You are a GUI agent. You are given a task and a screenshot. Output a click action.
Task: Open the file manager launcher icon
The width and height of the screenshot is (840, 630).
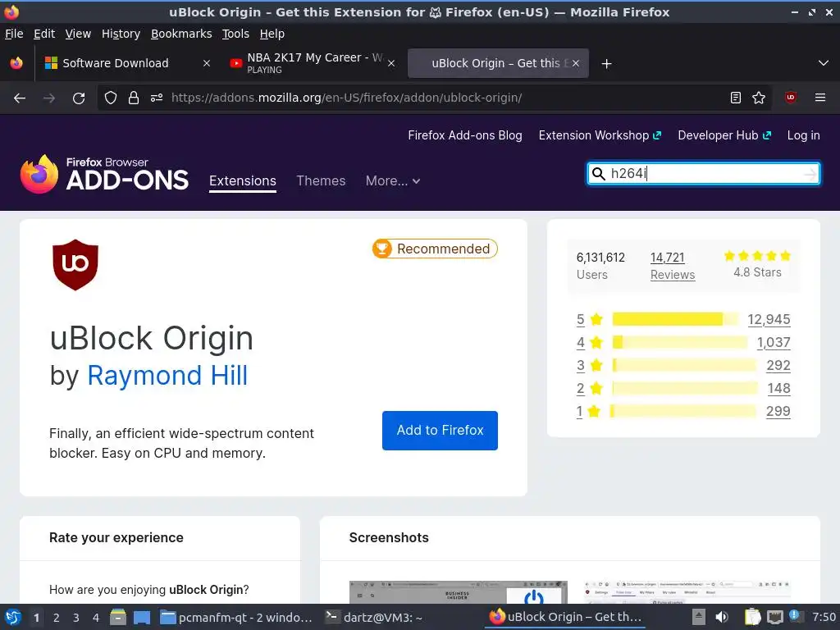coord(118,617)
